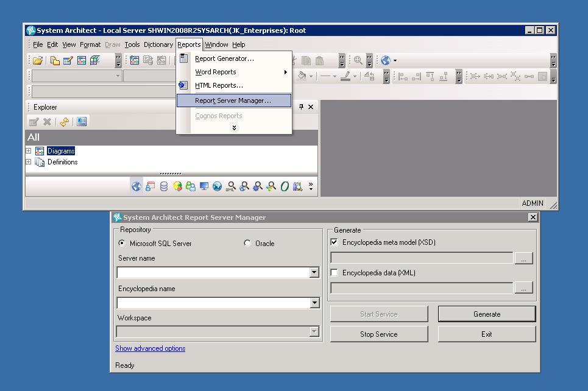Open the Server name dropdown
Screen dimensions: 588x391
(314, 272)
